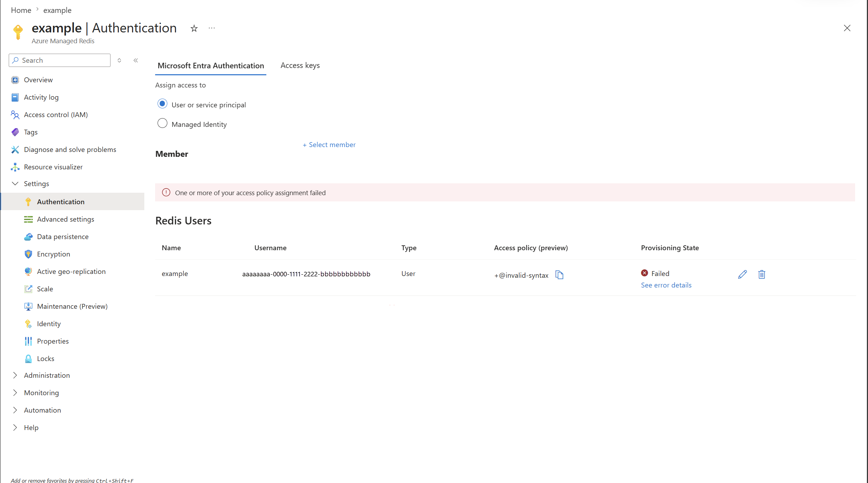Viewport: 868px width, 483px height.
Task: Collapse the Settings section
Action: 15,184
